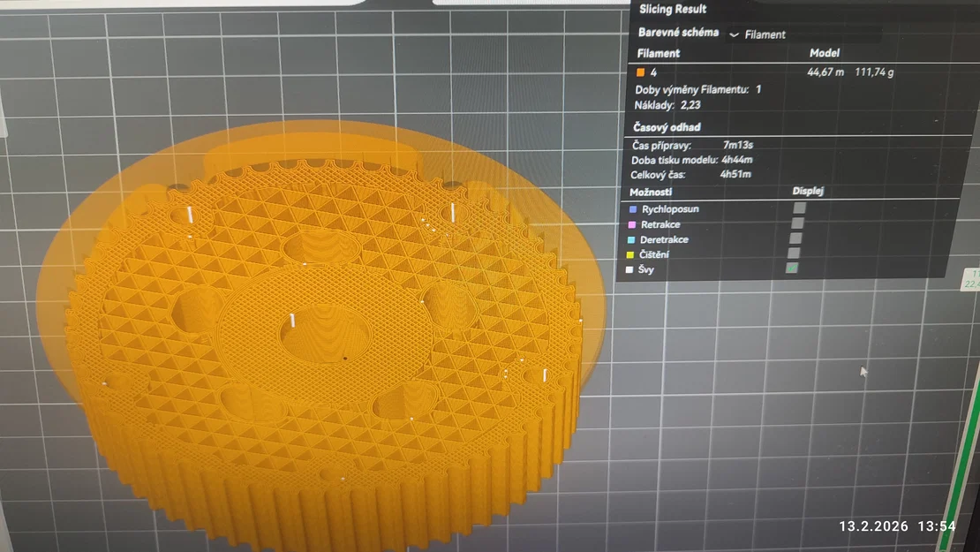Screen dimensions: 980x552
Task: Click the Deretrakce option label
Action: pyautogui.click(x=664, y=239)
